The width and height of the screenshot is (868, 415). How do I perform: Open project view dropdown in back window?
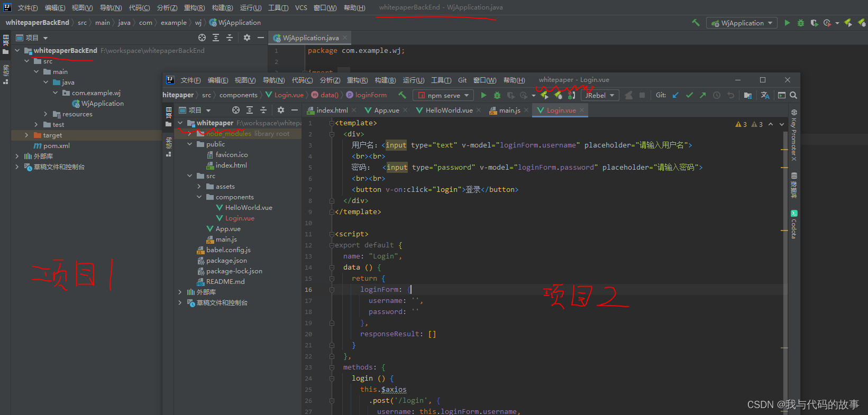point(32,38)
